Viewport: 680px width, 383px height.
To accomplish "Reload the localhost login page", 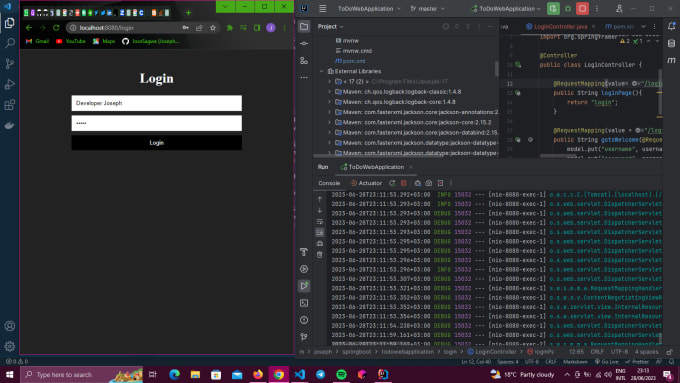I will click(x=56, y=28).
